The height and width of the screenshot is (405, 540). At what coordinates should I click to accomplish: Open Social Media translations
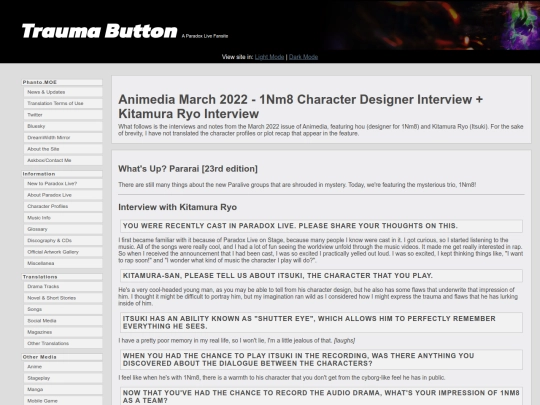63,321
